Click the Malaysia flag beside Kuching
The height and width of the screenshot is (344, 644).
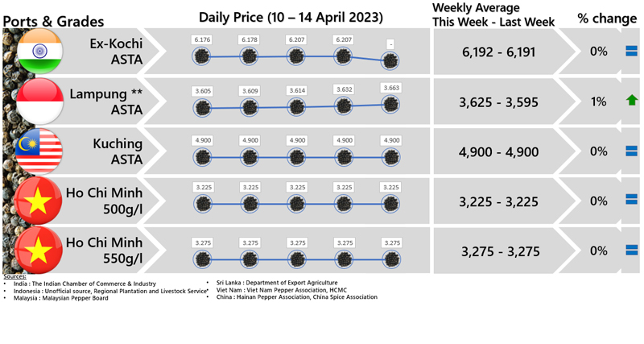(x=39, y=151)
